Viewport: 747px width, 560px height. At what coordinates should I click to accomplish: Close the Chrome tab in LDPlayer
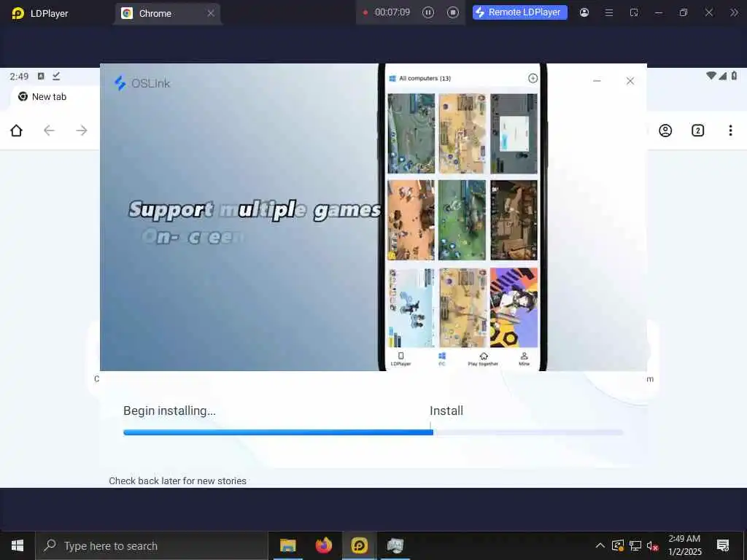click(x=211, y=13)
